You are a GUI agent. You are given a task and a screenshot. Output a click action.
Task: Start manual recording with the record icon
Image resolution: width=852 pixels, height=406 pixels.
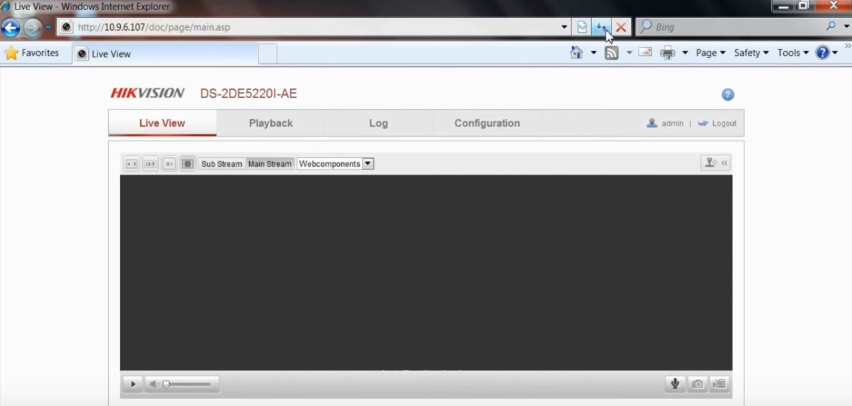click(719, 384)
